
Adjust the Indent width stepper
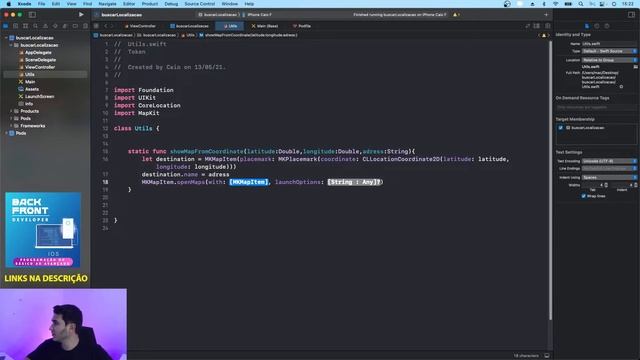(x=636, y=185)
